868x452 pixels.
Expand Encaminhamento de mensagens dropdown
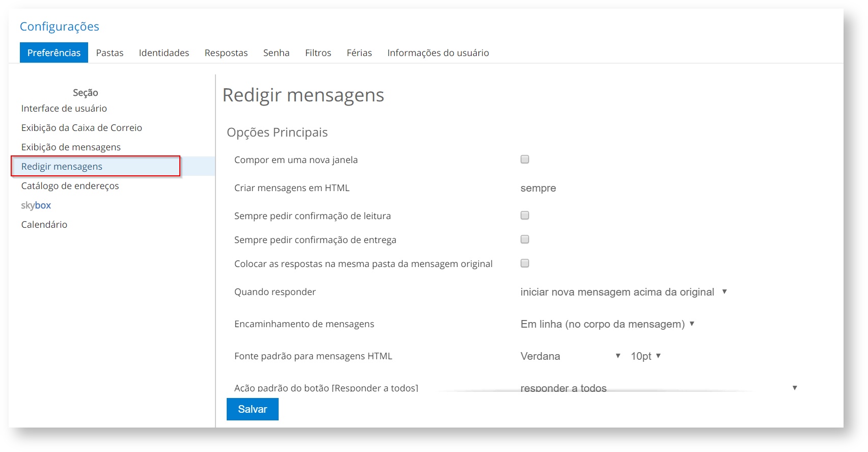pos(607,324)
